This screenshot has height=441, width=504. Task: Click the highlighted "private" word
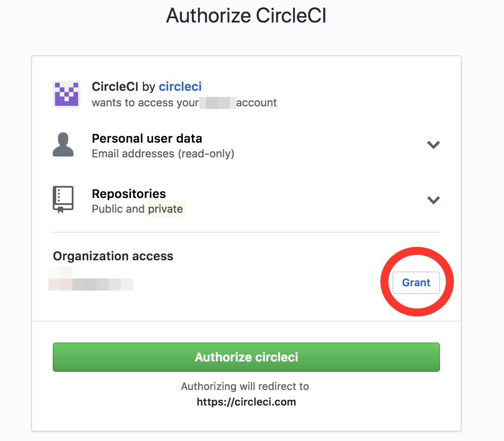[166, 209]
